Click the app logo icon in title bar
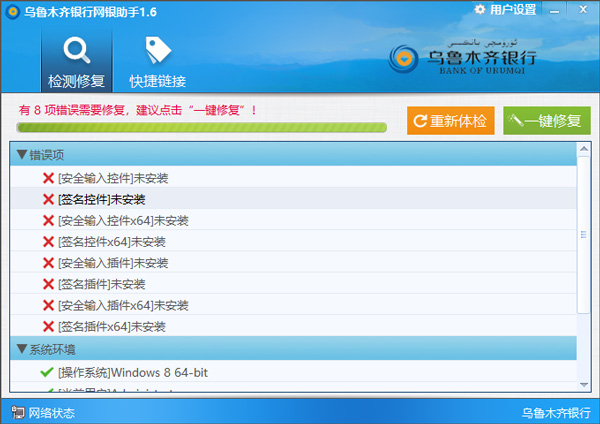600x424 pixels. point(13,11)
